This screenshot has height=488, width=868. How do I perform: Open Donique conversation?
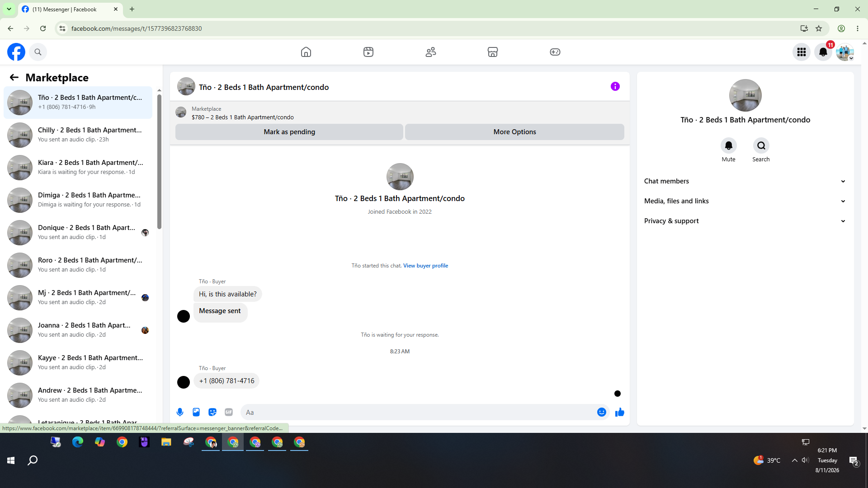tap(78, 233)
